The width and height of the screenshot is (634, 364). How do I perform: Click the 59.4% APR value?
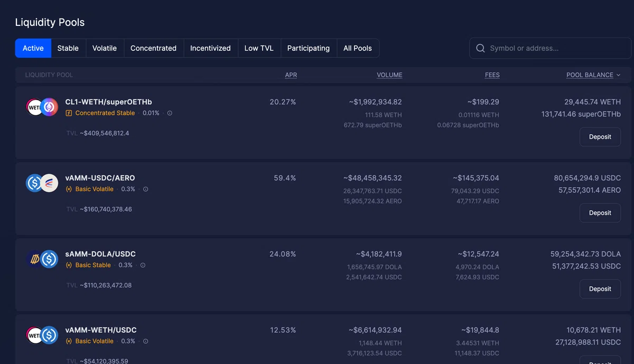[285, 178]
